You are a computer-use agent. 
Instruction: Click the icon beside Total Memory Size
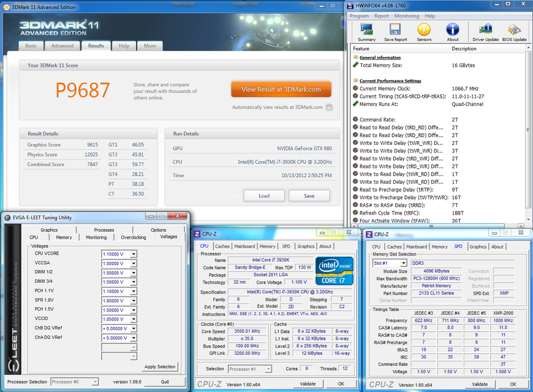point(356,65)
